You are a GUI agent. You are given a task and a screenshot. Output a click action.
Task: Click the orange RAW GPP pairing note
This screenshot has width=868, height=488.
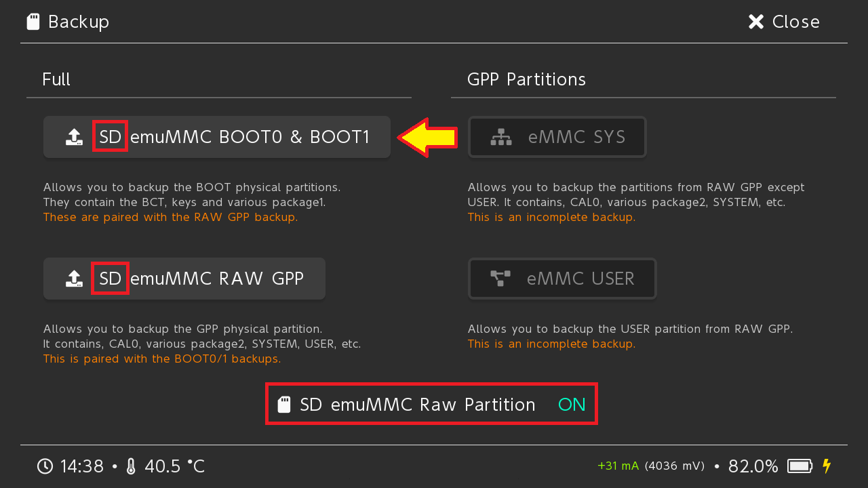(x=170, y=218)
